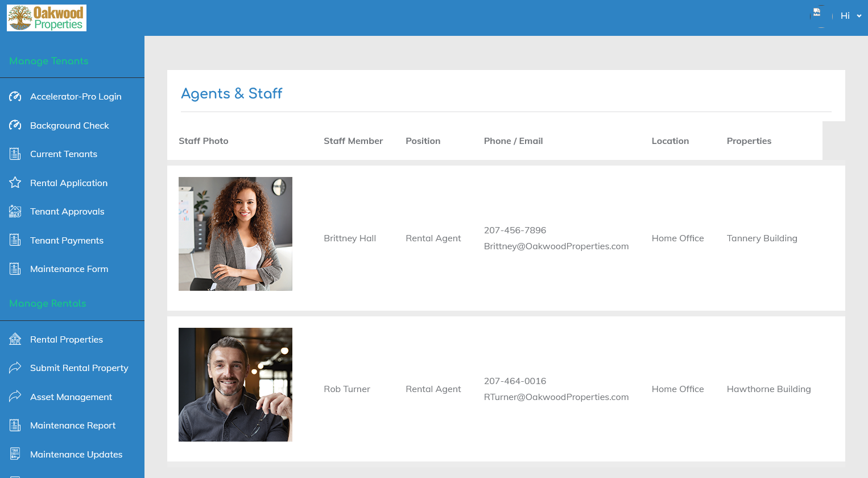Click Rob Turner's Rental Agent position

click(x=433, y=389)
